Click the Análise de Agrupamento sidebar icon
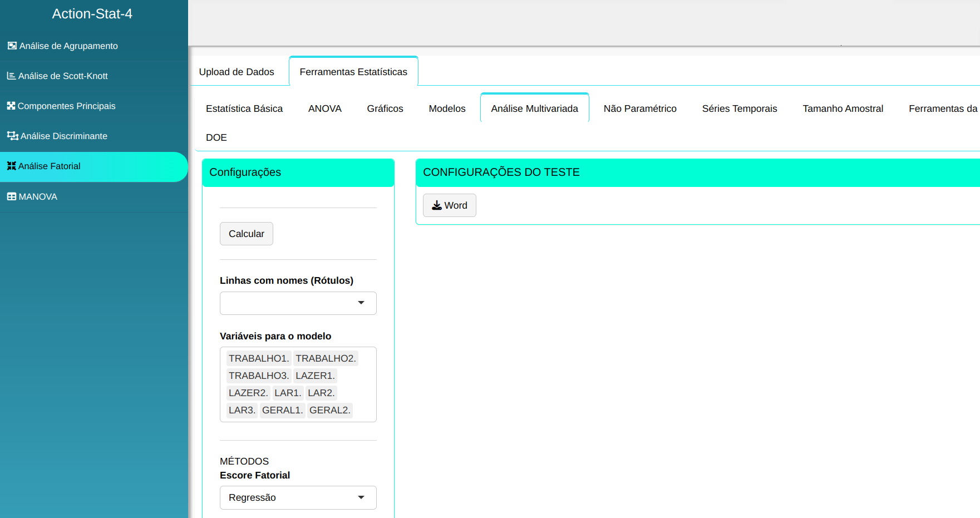The image size is (980, 518). pos(12,46)
